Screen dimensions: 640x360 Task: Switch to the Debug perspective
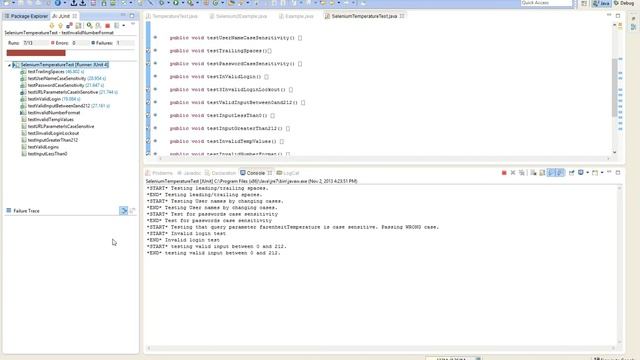(x=625, y=3)
